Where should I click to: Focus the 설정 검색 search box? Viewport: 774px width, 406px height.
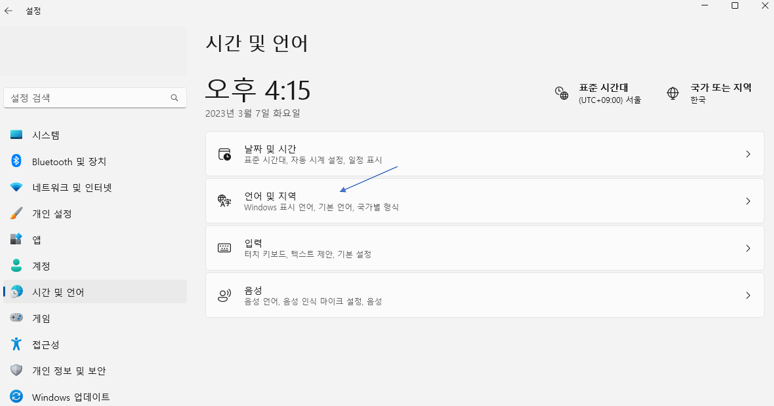pyautogui.click(x=85, y=98)
